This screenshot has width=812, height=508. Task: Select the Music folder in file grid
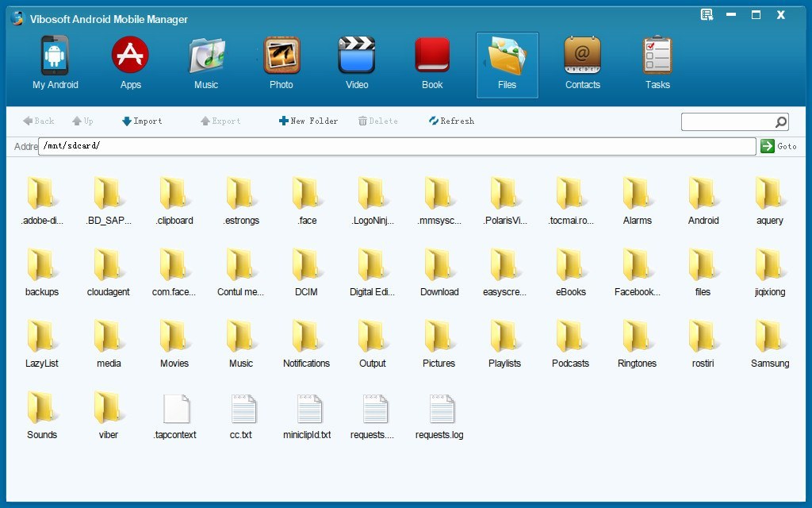[x=241, y=344]
